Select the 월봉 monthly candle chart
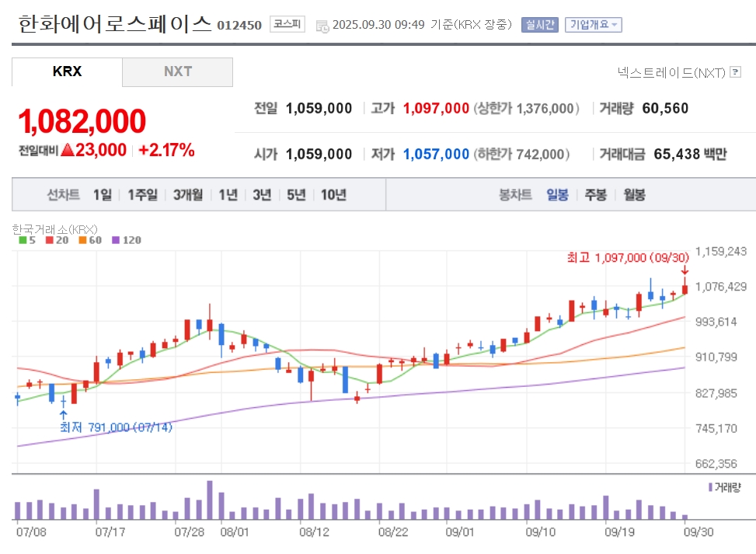The image size is (756, 554). pos(635,195)
